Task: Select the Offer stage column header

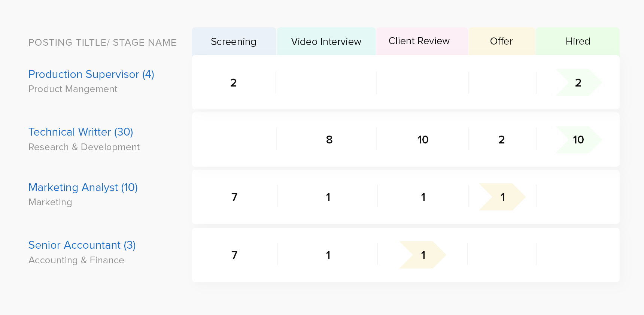Action: click(x=501, y=41)
